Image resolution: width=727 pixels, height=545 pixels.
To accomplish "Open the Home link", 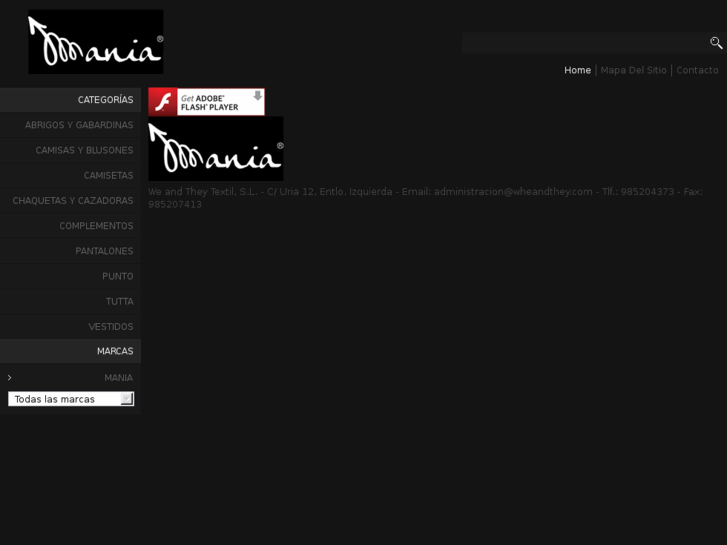I will click(x=577, y=70).
